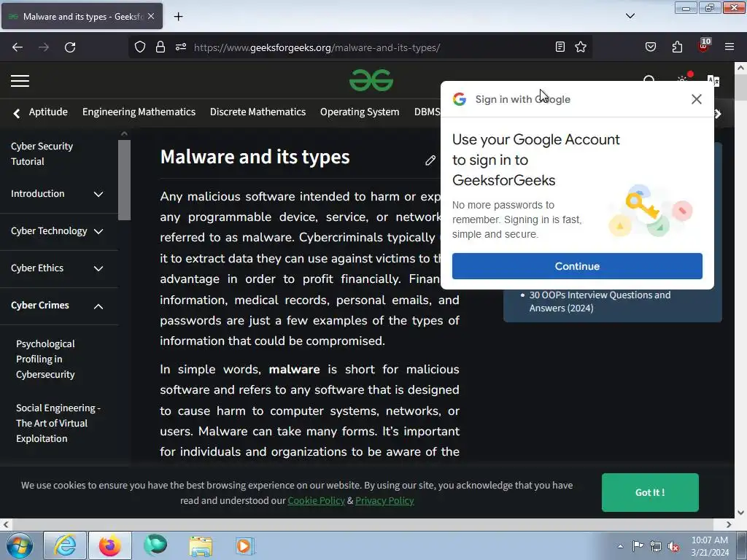The width and height of the screenshot is (747, 560).
Task: Open the Pocket save icon
Action: tap(650, 47)
